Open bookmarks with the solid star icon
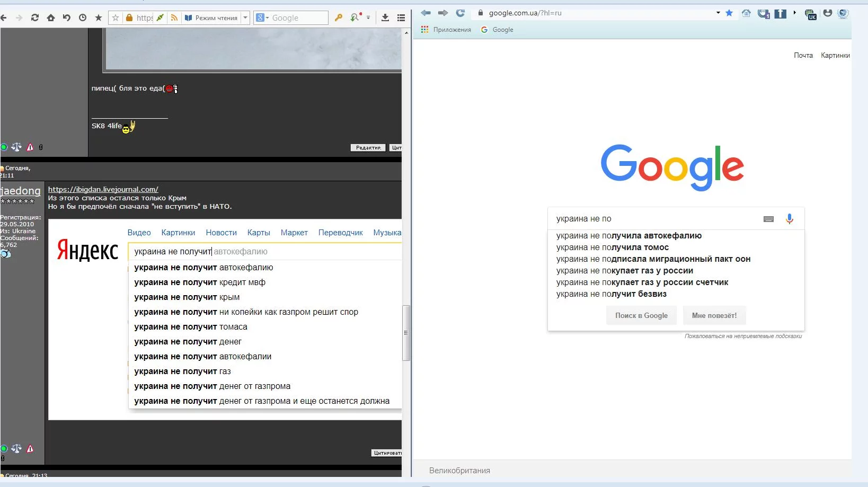868x487 pixels. point(99,18)
